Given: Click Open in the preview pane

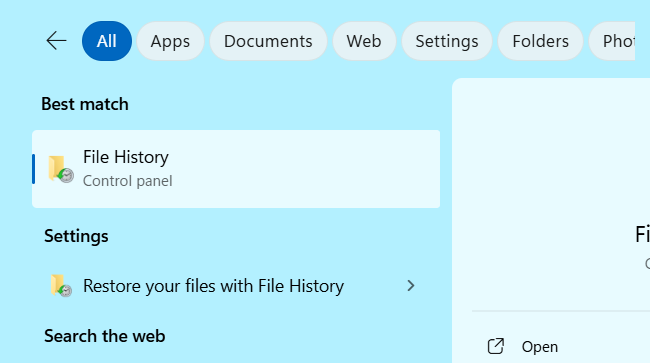Looking at the screenshot, I should coord(539,347).
